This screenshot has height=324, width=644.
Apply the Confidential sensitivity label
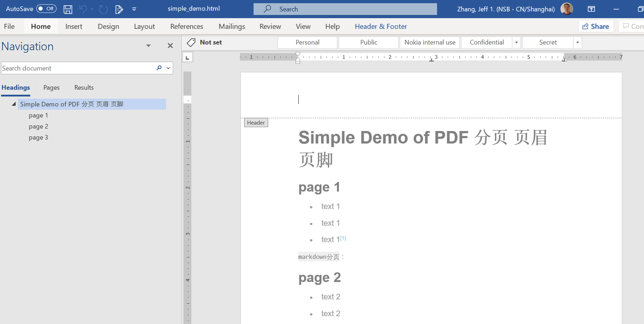click(487, 43)
